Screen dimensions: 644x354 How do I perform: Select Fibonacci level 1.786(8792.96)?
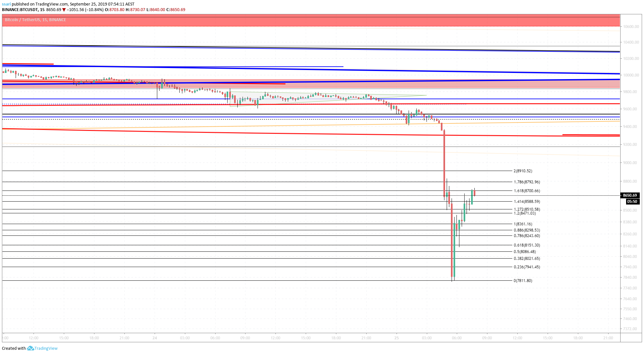tap(527, 182)
